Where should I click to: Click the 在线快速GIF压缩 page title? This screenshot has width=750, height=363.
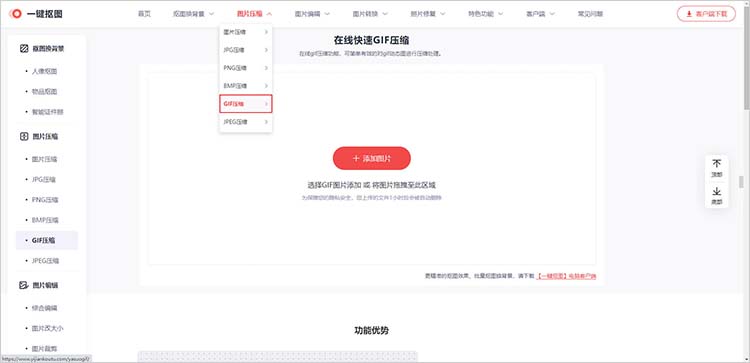[x=372, y=40]
